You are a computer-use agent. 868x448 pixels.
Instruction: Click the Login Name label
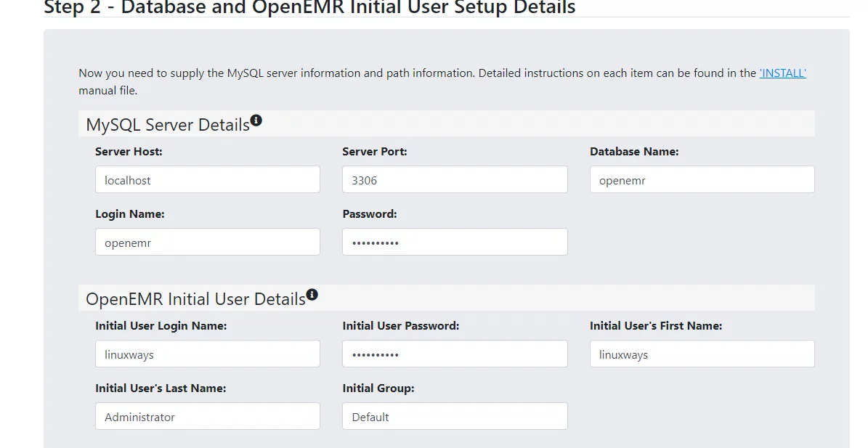click(130, 214)
